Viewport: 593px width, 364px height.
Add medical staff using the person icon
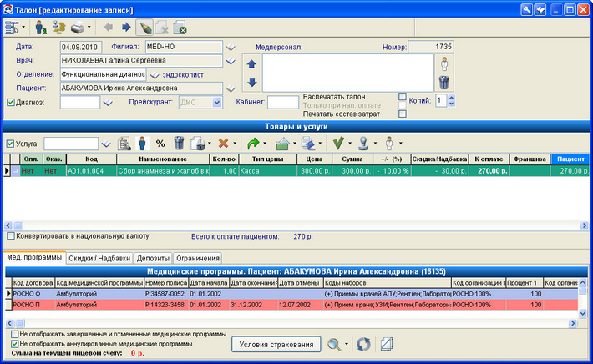pos(444,64)
